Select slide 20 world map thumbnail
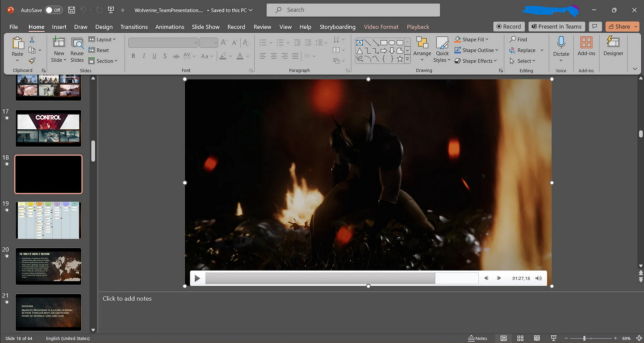The width and height of the screenshot is (644, 343). 49,266
